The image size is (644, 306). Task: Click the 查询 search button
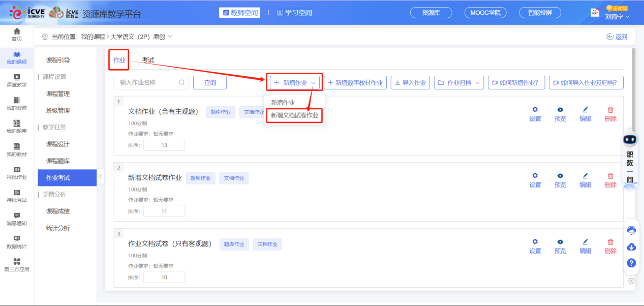coord(209,82)
